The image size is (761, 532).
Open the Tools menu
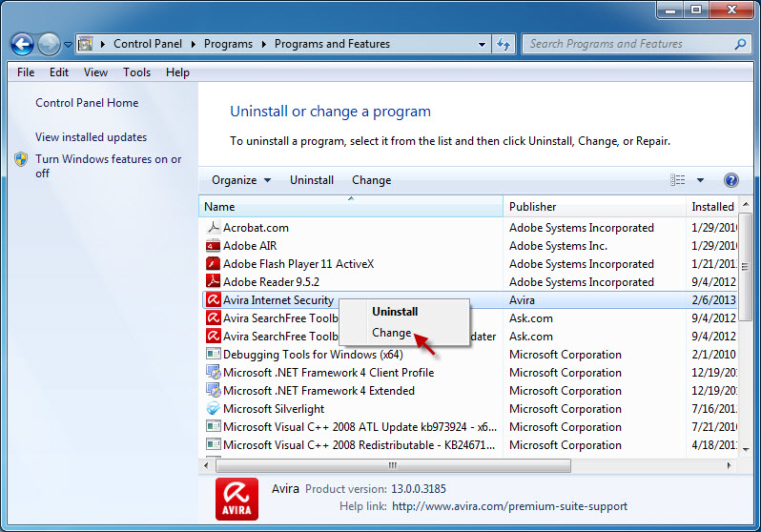point(137,72)
